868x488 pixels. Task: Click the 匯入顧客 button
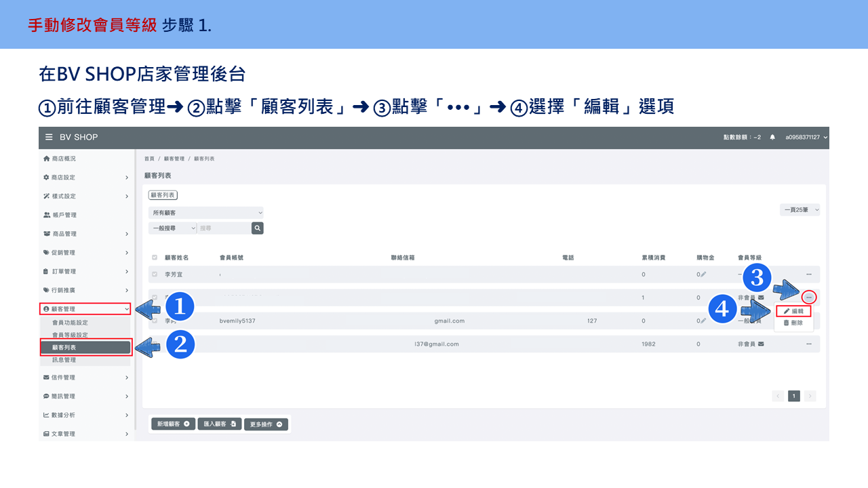220,424
